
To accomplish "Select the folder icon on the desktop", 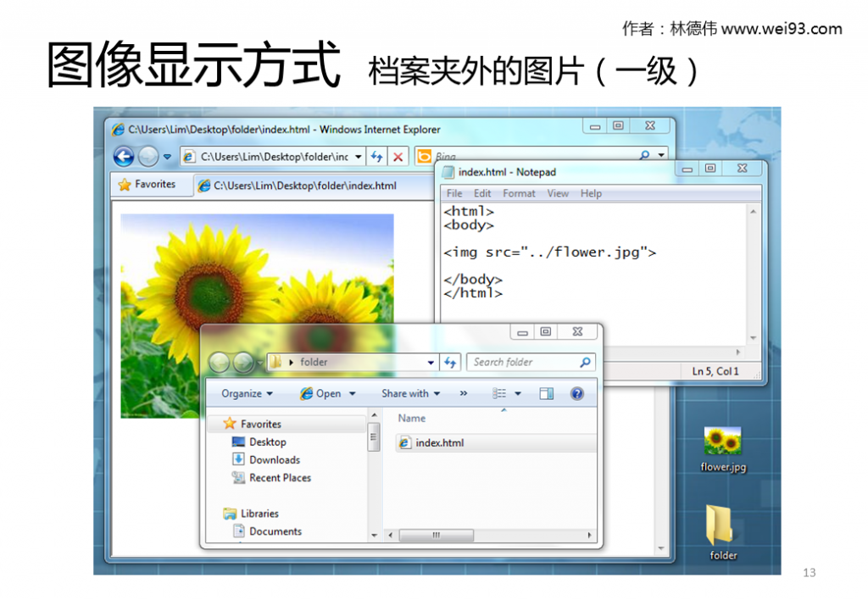I will [x=723, y=533].
